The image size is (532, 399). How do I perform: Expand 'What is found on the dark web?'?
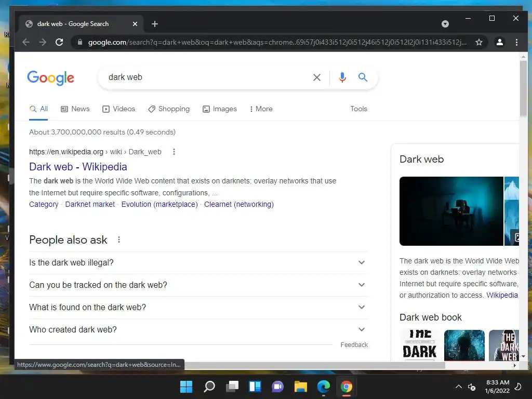click(198, 308)
